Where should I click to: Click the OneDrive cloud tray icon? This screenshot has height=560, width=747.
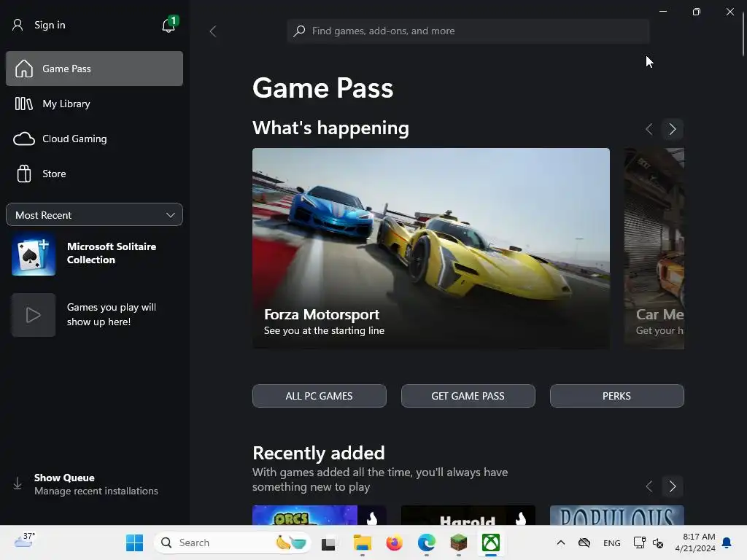[x=584, y=542]
